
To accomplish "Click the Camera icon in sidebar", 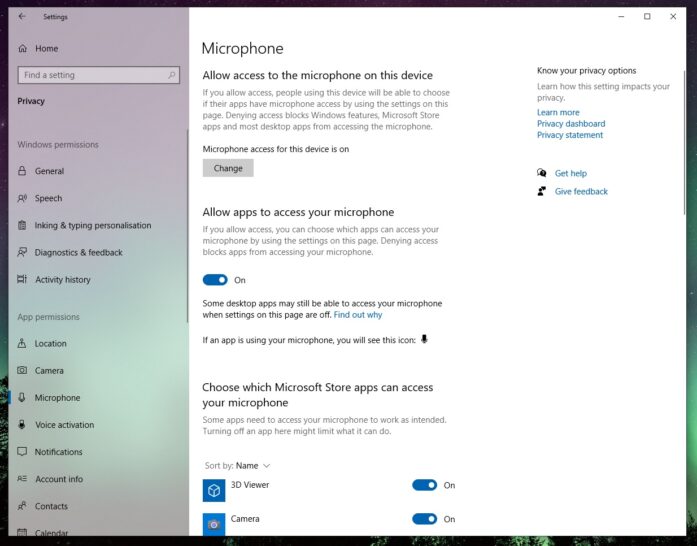I will pos(22,370).
